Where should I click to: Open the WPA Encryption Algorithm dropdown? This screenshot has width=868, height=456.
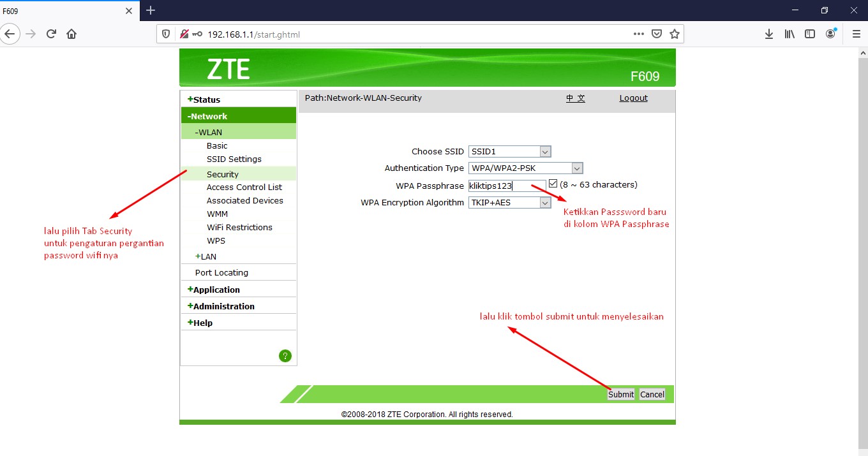click(x=509, y=203)
